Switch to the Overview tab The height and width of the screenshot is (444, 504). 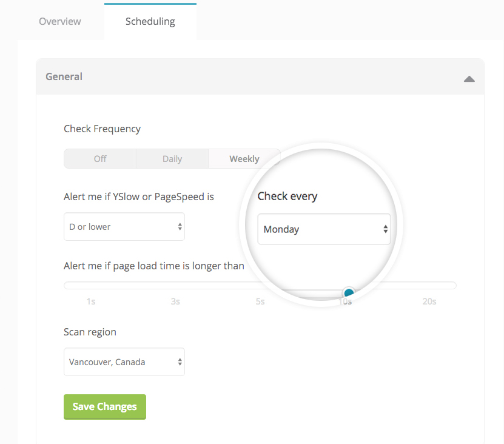point(59,21)
